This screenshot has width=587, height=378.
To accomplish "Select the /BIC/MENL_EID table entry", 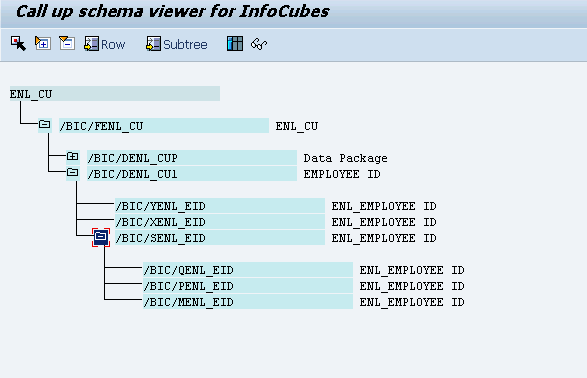I will (x=248, y=302).
